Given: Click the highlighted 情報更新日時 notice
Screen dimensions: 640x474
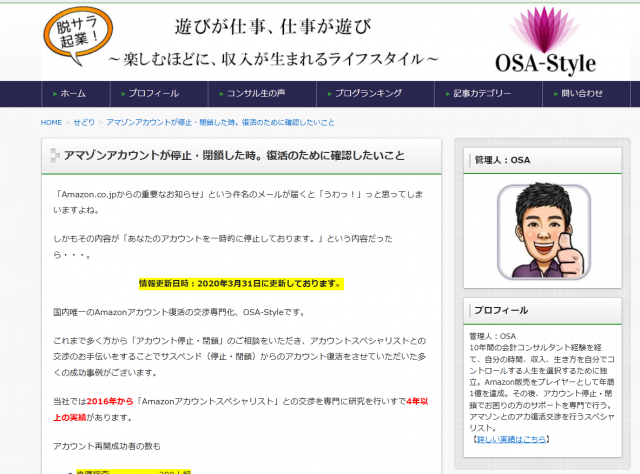Looking at the screenshot, I should point(241,283).
